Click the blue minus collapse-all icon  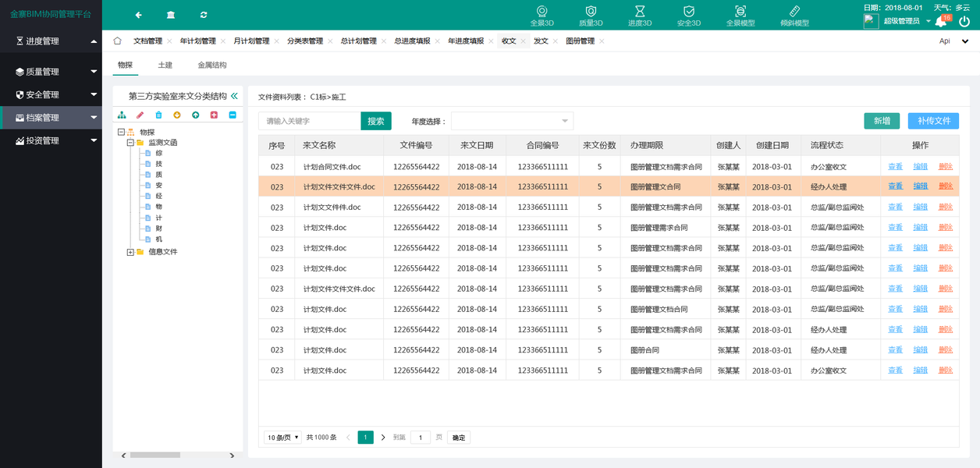(233, 115)
